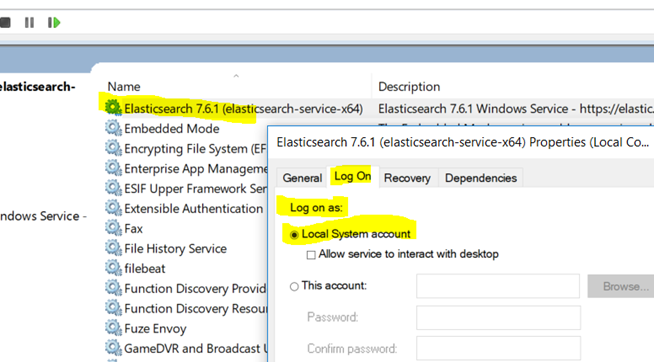The width and height of the screenshot is (654, 362).
Task: Click the Confirm password input field
Action: coord(498,348)
